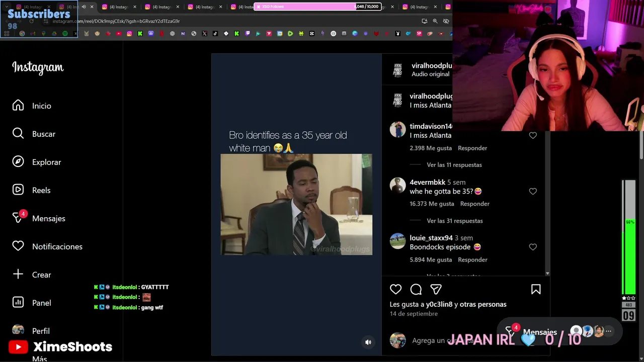644x362 pixels.
Task: Select Crear to create a post
Action: [32, 275]
